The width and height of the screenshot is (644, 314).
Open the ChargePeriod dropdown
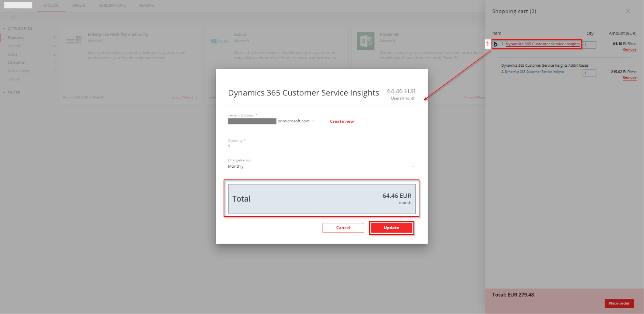(321, 167)
